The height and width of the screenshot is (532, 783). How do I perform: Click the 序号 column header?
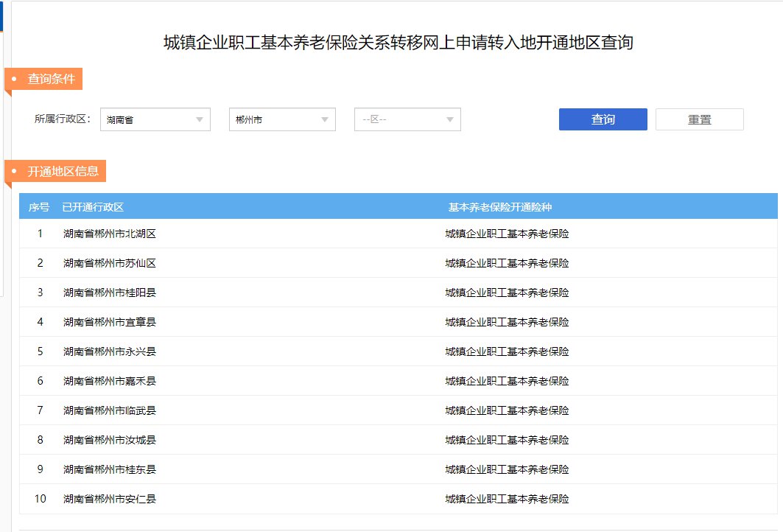(39, 207)
